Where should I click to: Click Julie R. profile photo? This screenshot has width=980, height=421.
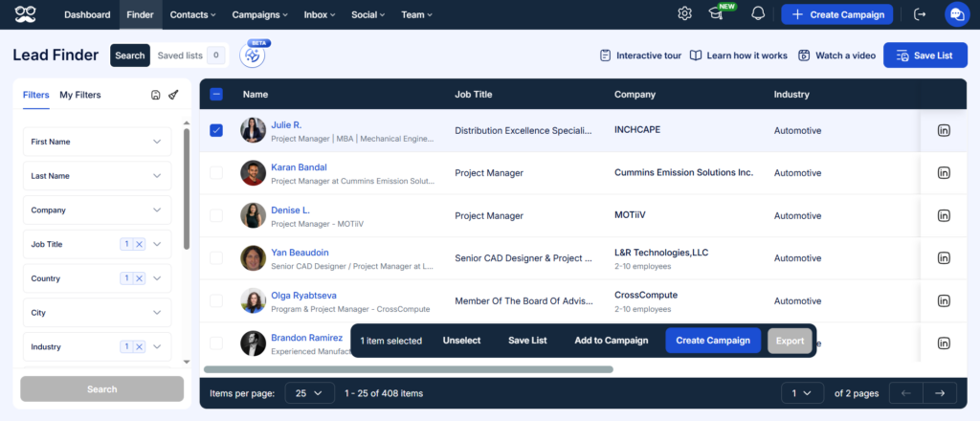tap(253, 130)
